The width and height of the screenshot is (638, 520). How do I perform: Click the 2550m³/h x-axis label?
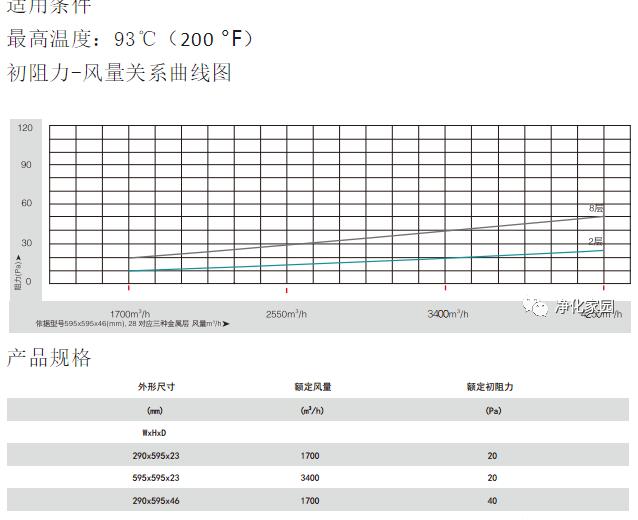click(287, 314)
